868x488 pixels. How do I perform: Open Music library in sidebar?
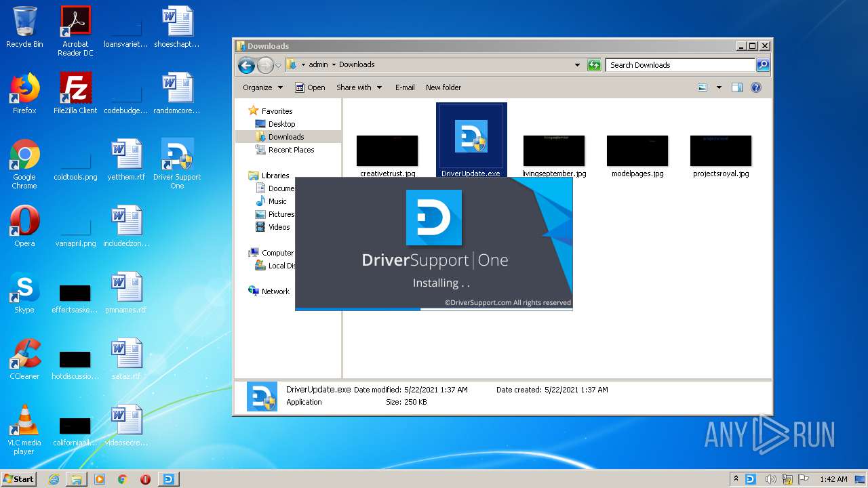[271, 201]
